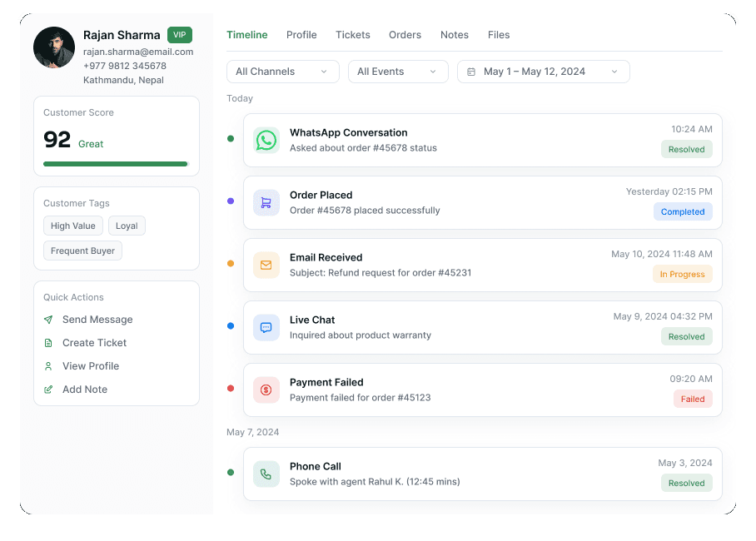The image size is (756, 541).
Task: Click Send Message quick action
Action: (x=88, y=320)
